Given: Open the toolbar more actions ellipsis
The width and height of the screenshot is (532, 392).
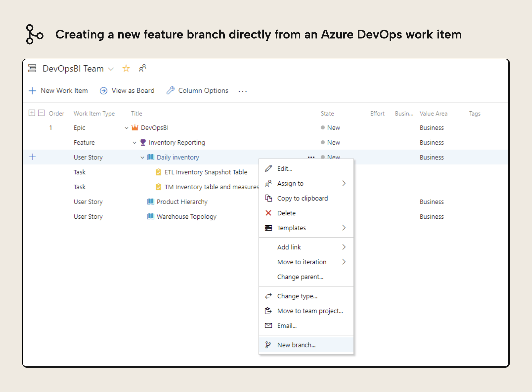Looking at the screenshot, I should coord(243,91).
